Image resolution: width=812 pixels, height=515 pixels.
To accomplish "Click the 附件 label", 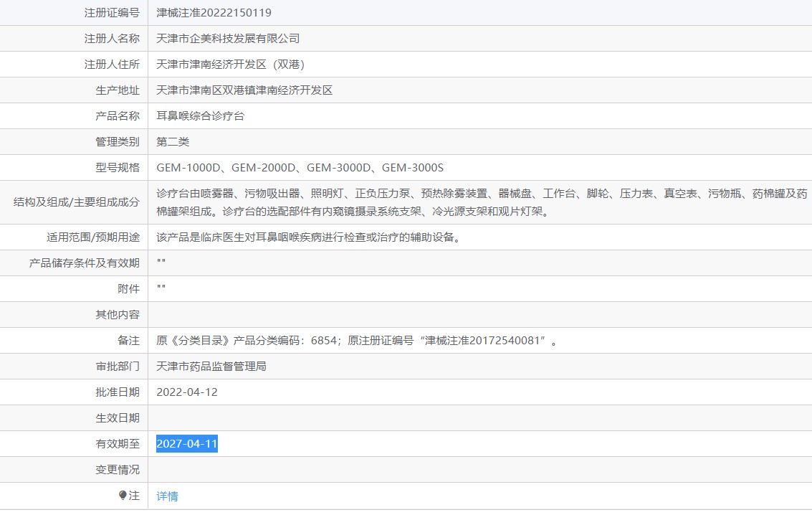I will [x=128, y=289].
